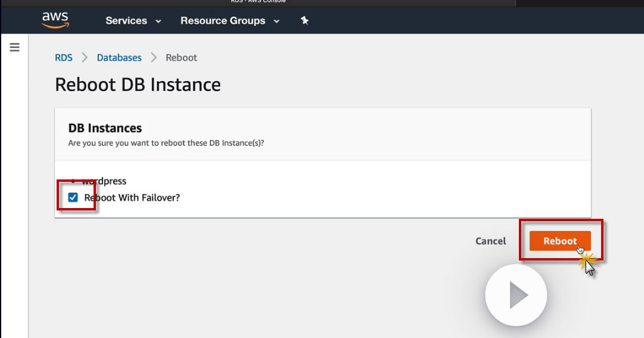Click the RDS AWS Console window title
Screen dimensions: 644x338
[257, 2]
